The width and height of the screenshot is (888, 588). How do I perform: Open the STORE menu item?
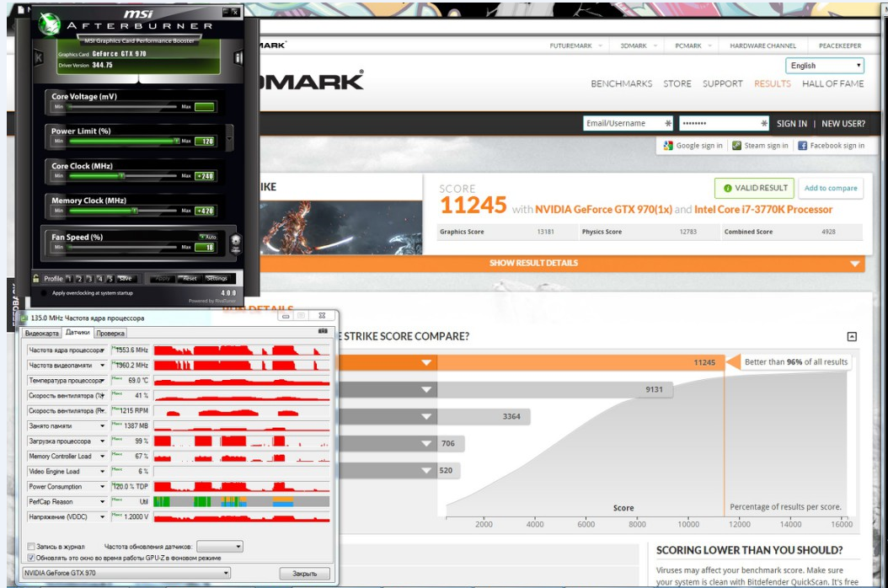pos(677,84)
